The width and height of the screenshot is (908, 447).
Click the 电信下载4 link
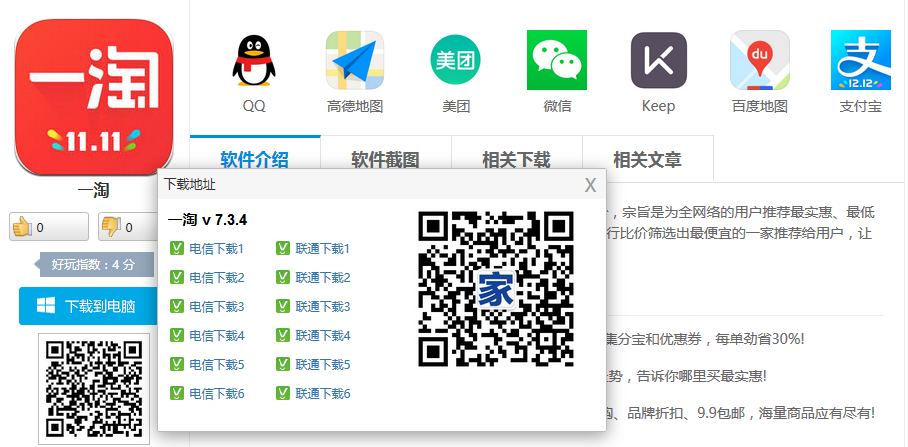[217, 336]
